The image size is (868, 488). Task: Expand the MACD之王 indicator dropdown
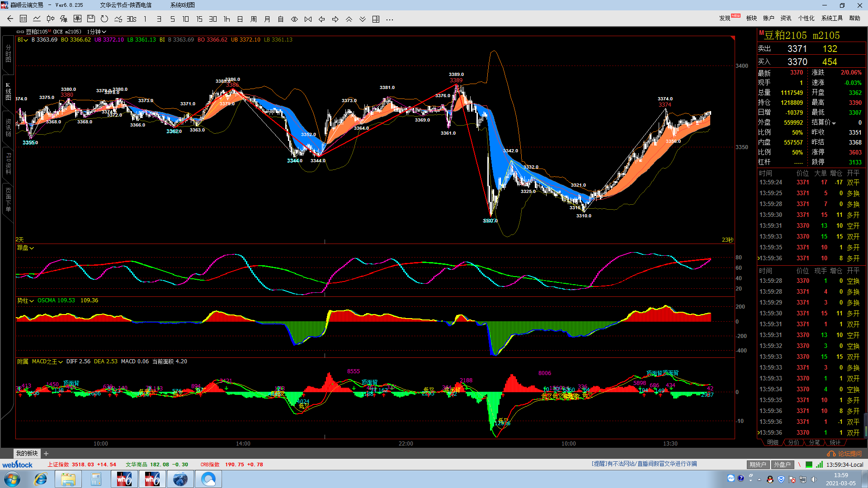47,361
